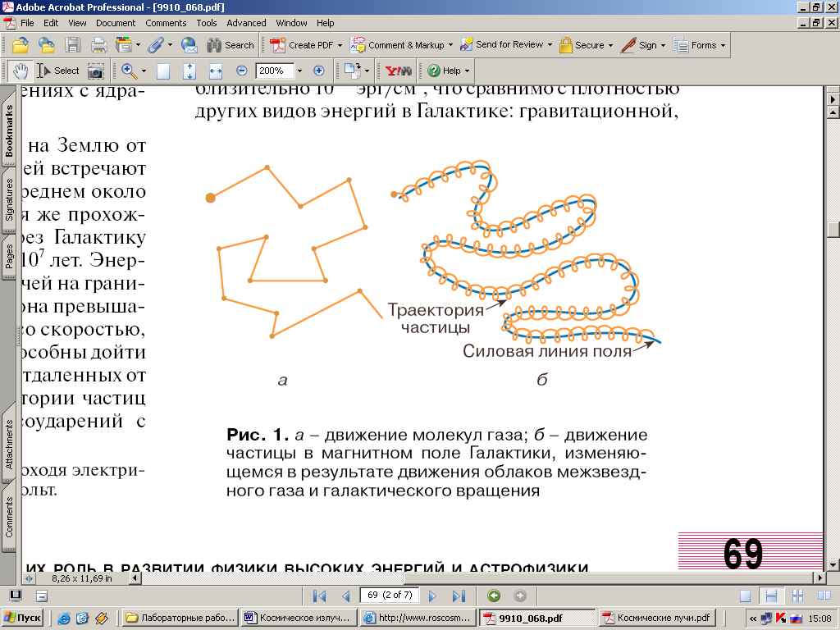
Task: Click the 200% zoom input field
Action: 275,71
